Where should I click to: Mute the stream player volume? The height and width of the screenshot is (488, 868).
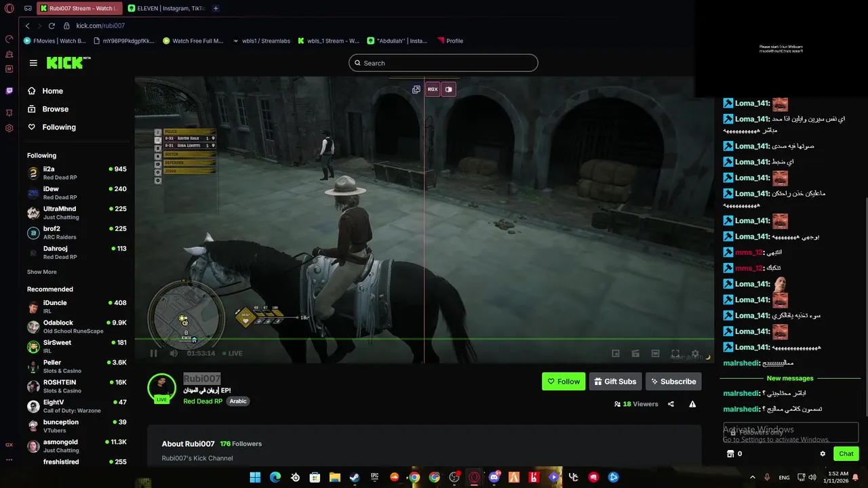pos(174,353)
